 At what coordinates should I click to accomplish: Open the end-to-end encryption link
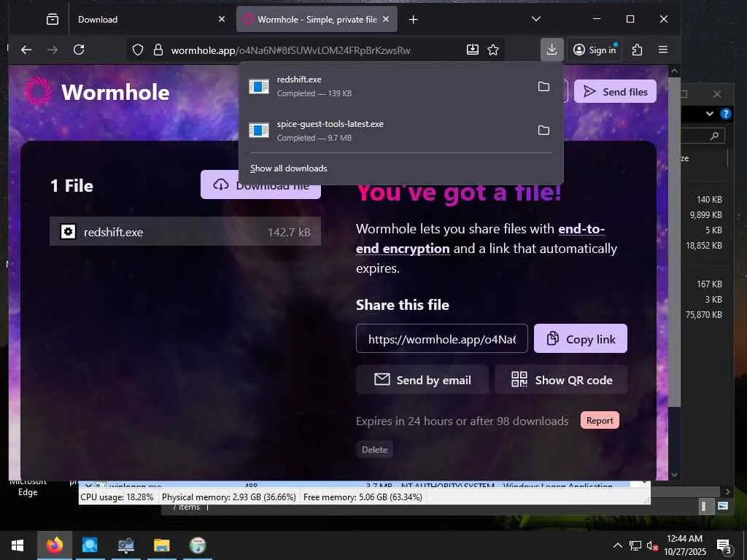480,238
